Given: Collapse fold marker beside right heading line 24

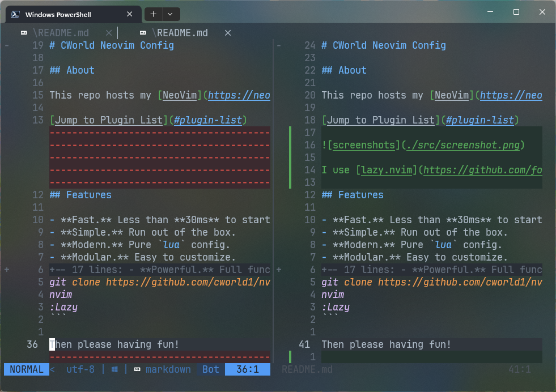Looking at the screenshot, I should point(279,45).
